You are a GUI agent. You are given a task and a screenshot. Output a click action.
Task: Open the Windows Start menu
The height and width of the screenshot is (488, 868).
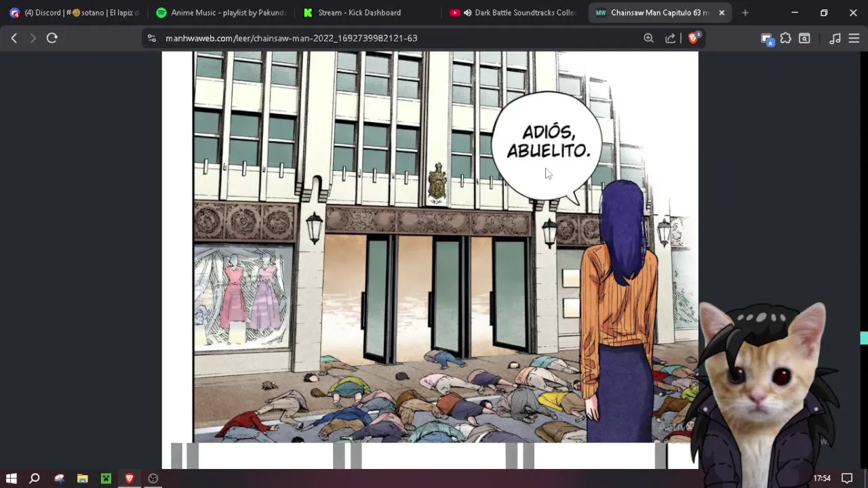12,479
